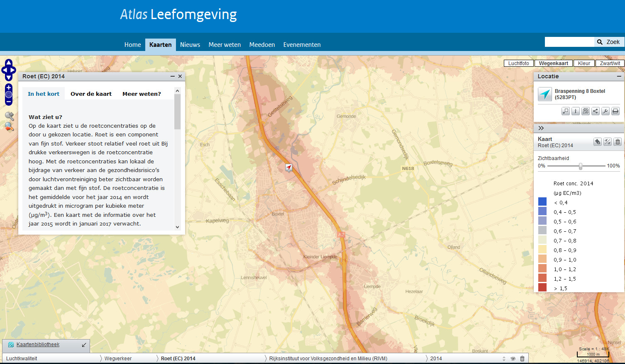Image resolution: width=625 pixels, height=364 pixels.
Task: Open the Meedoen menu item
Action: tap(262, 45)
